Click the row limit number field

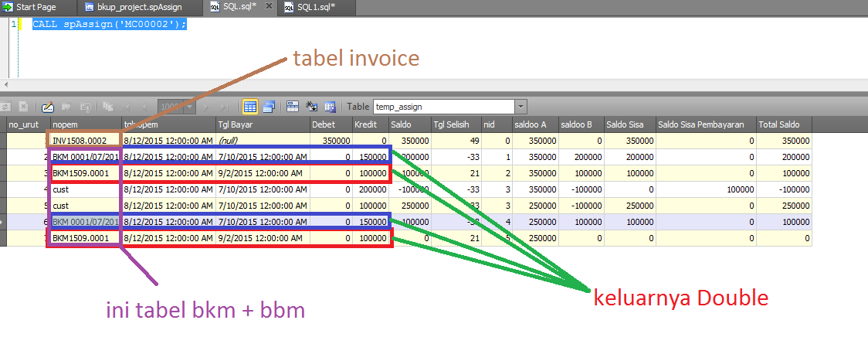pos(171,107)
